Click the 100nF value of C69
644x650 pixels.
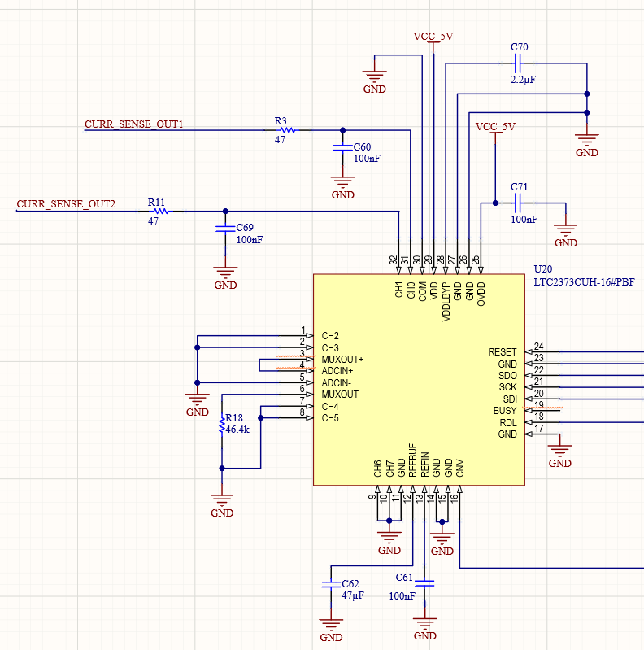(x=250, y=240)
